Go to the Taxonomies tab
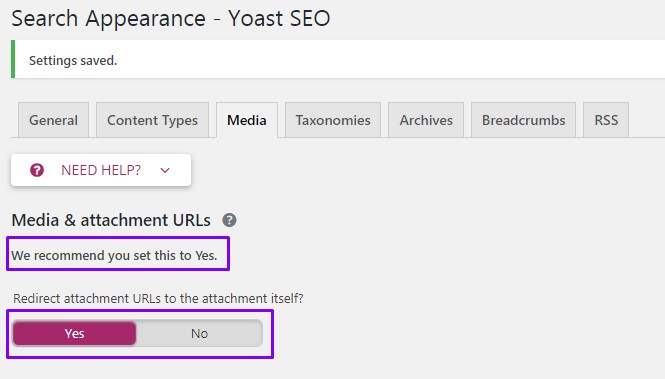Viewport: 665px width, 379px height. tap(333, 120)
